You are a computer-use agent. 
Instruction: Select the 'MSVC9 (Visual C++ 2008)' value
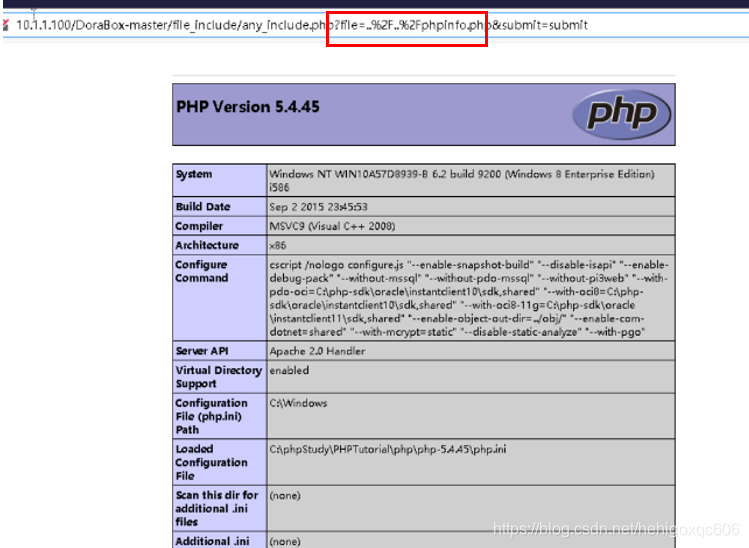(332, 226)
